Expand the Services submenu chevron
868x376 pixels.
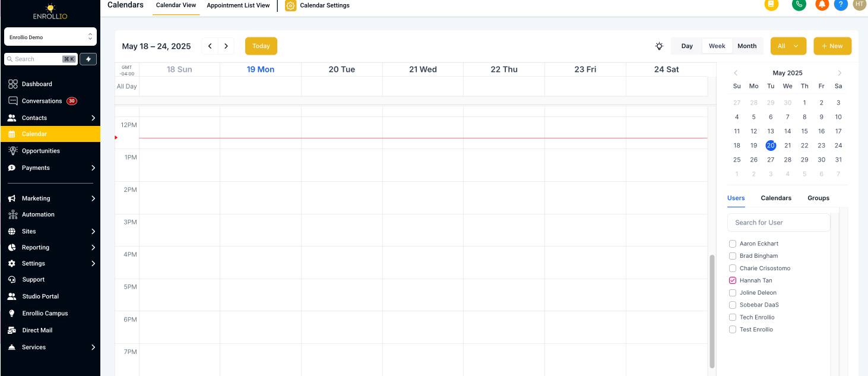tap(93, 347)
